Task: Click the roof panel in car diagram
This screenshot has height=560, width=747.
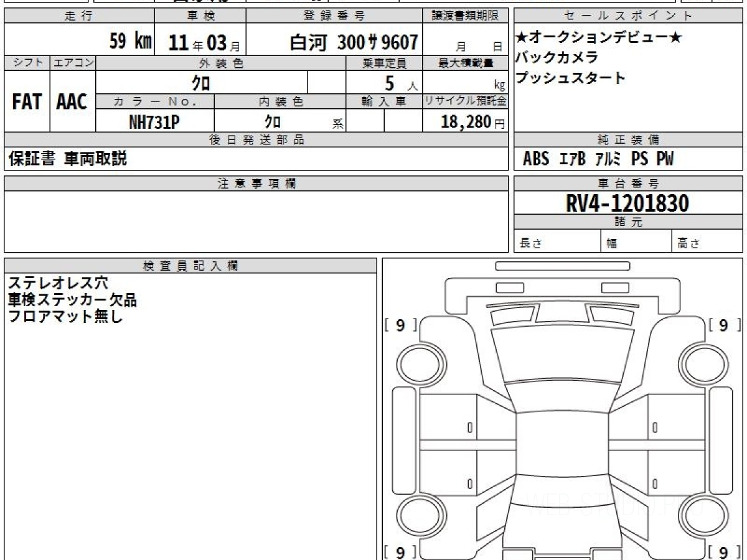Action: (x=558, y=447)
